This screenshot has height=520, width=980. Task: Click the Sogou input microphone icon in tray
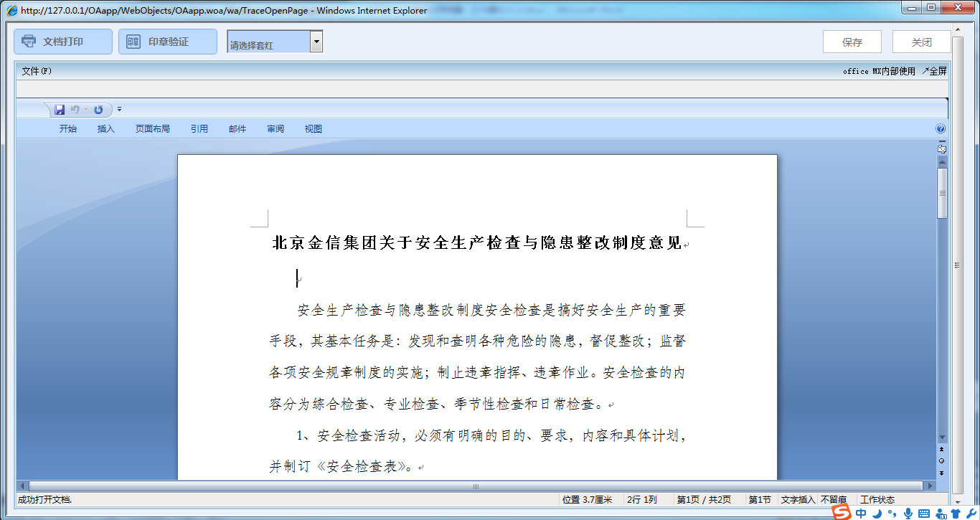pos(908,513)
